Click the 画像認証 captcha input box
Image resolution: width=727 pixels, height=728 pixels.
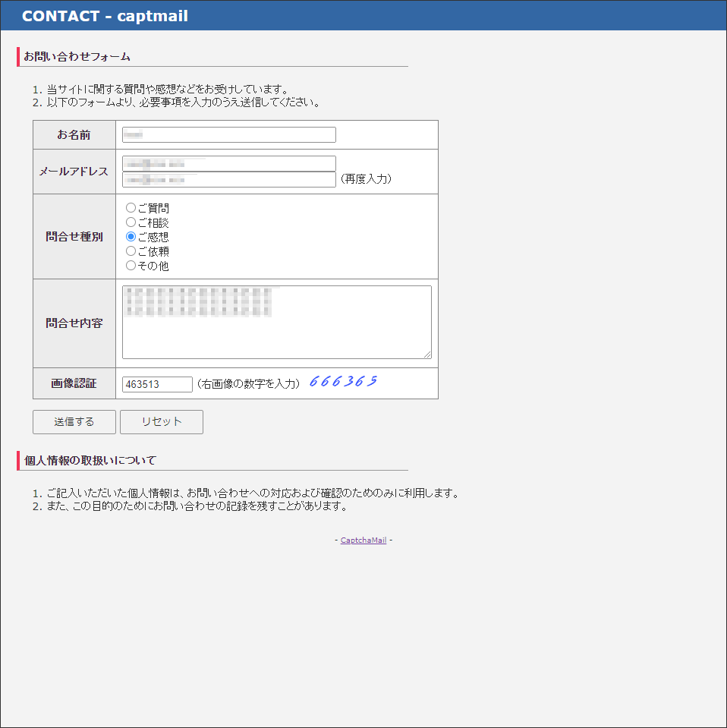pos(156,384)
